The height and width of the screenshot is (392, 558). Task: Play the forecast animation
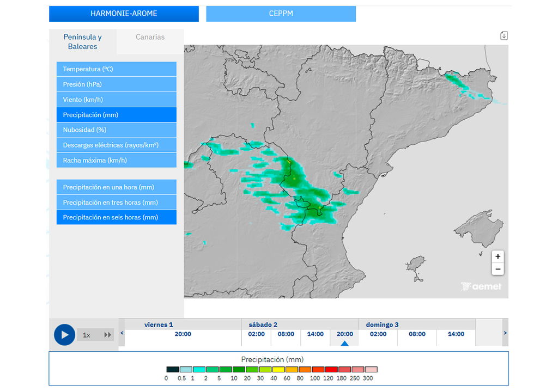pos(64,335)
